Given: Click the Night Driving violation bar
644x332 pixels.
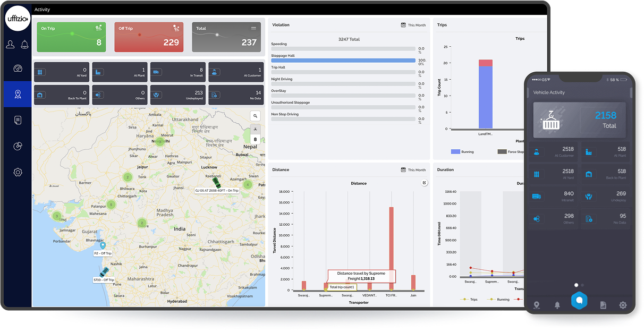Looking at the screenshot, I should click(x=343, y=84).
